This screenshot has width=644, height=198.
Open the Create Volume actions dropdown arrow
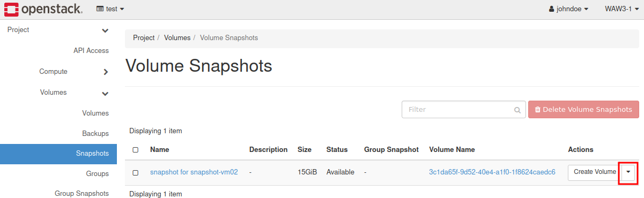point(628,172)
